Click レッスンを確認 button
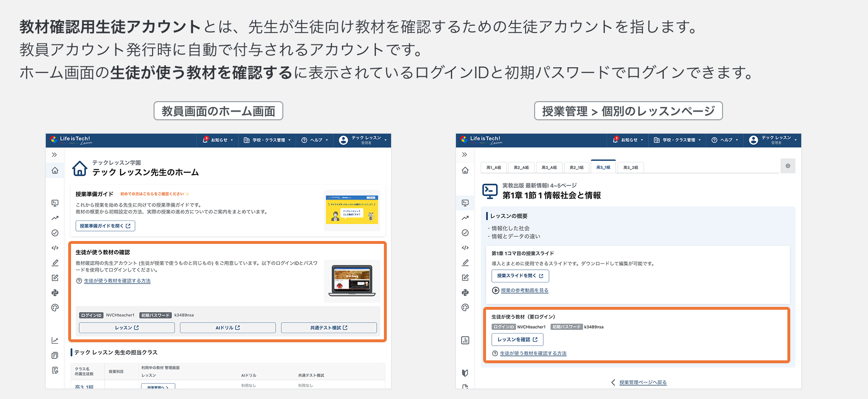868x399 pixels. pos(517,340)
